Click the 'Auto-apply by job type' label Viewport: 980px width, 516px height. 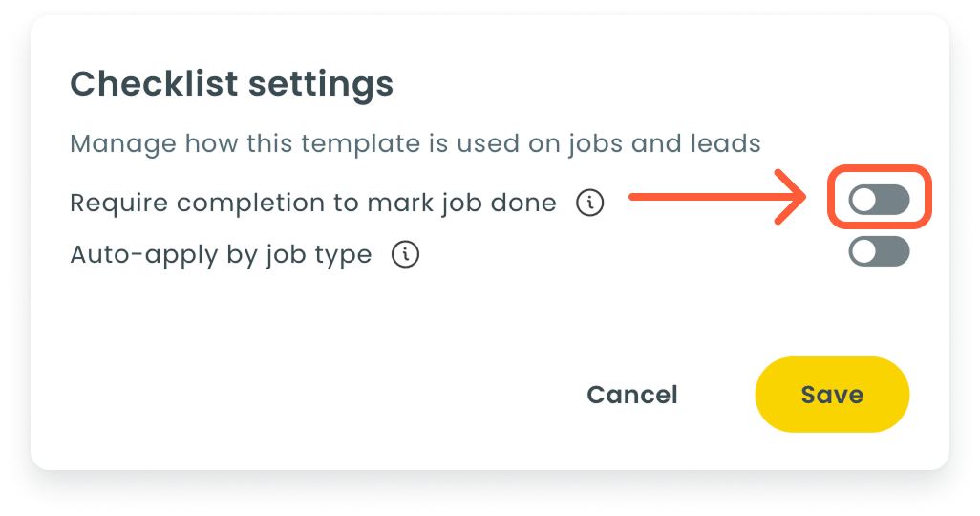[x=221, y=255]
